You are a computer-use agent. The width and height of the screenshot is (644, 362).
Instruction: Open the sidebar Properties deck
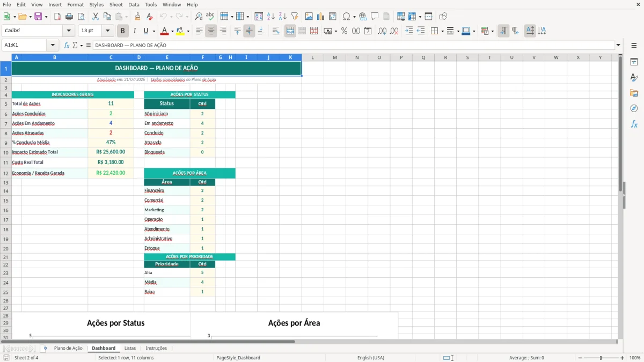pos(634,62)
